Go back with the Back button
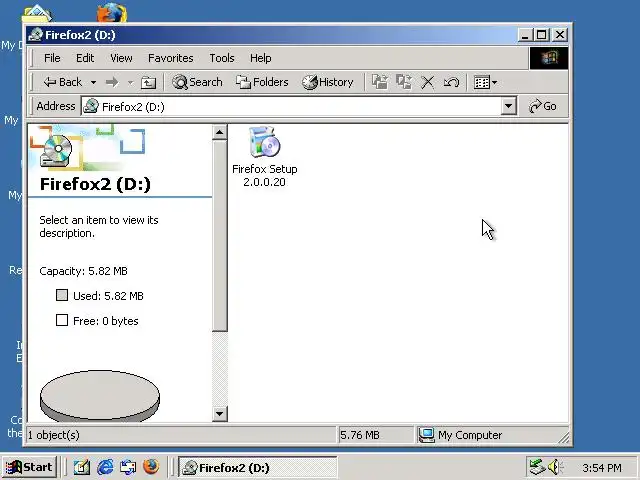640x480 pixels. (x=63, y=82)
